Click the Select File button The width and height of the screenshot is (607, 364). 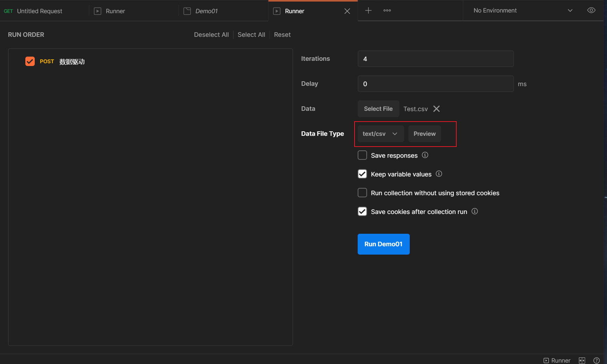(378, 109)
